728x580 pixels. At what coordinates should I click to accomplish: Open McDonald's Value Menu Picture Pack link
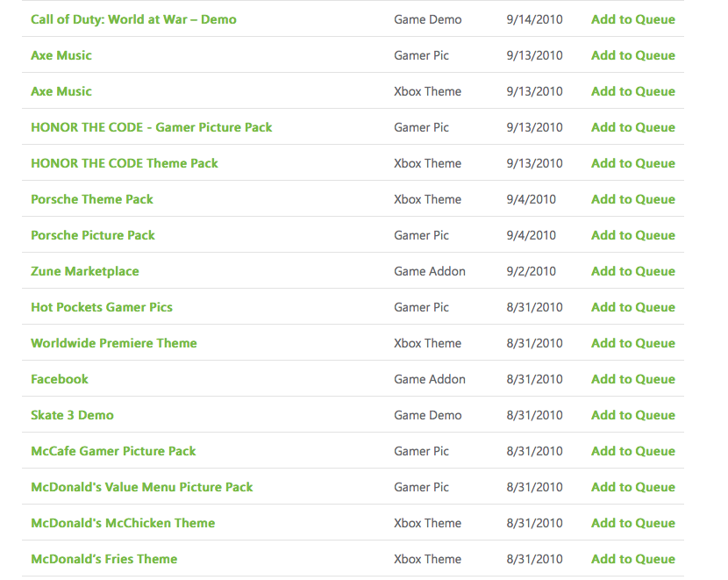click(x=141, y=487)
